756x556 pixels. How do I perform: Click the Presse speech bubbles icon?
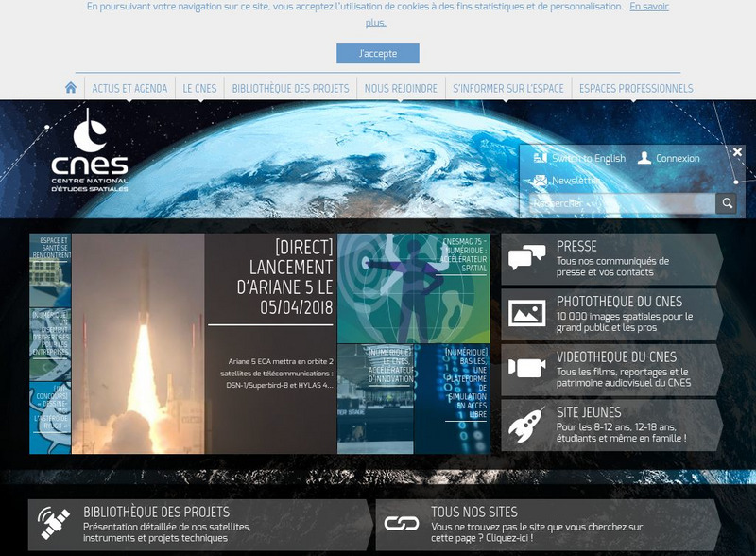(526, 257)
